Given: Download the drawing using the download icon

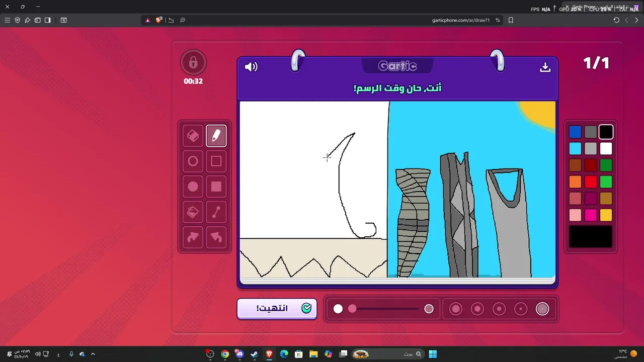Looking at the screenshot, I should pos(545,67).
